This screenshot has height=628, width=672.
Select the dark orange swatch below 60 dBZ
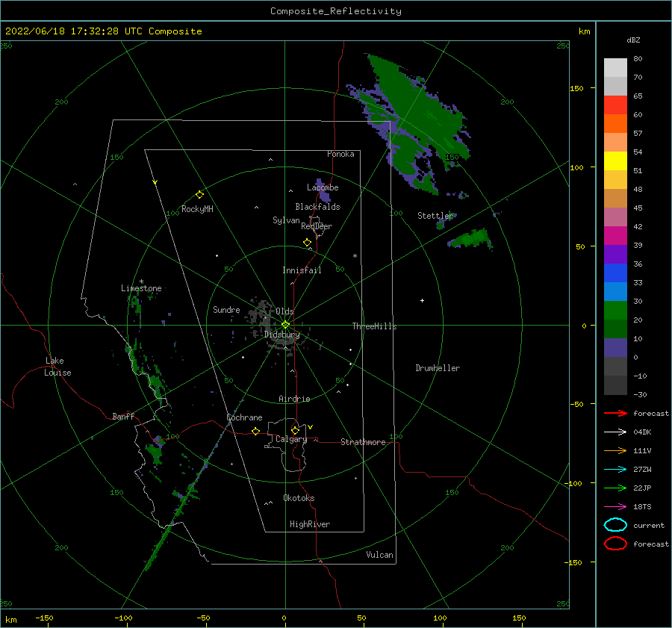[x=615, y=123]
